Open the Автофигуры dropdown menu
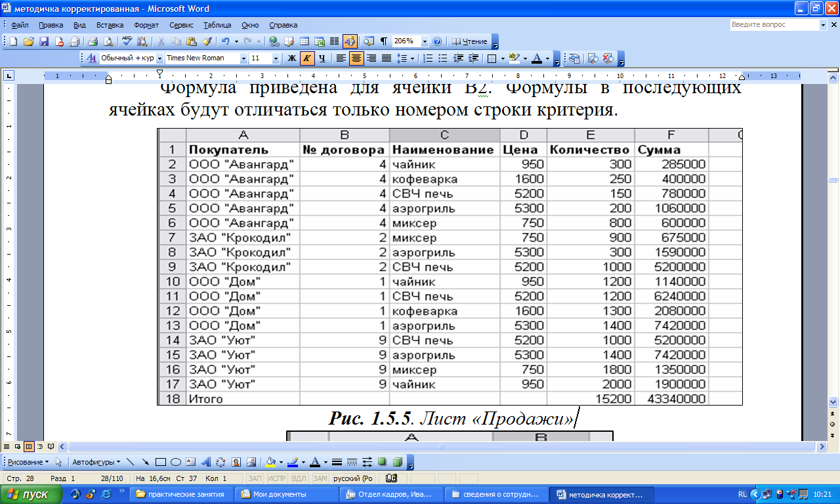Viewport: 840px width, 504px height. click(95, 461)
